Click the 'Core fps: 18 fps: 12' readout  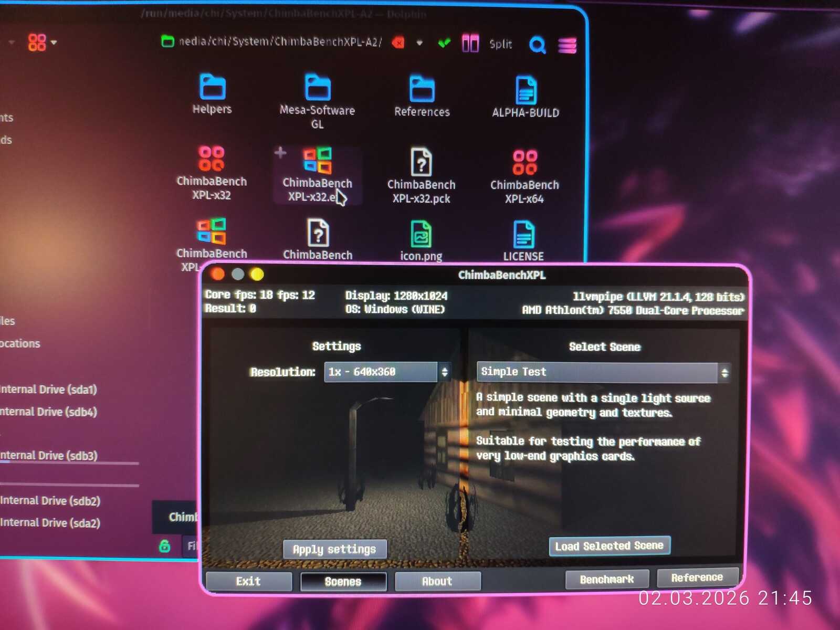(260, 295)
